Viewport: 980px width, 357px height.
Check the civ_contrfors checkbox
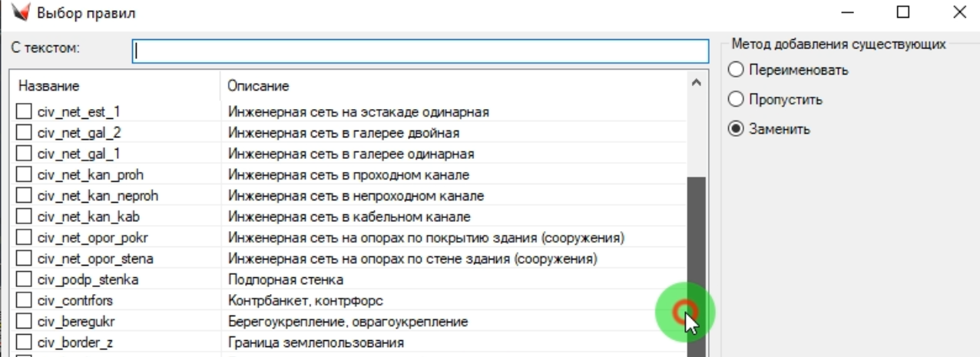[x=25, y=300]
